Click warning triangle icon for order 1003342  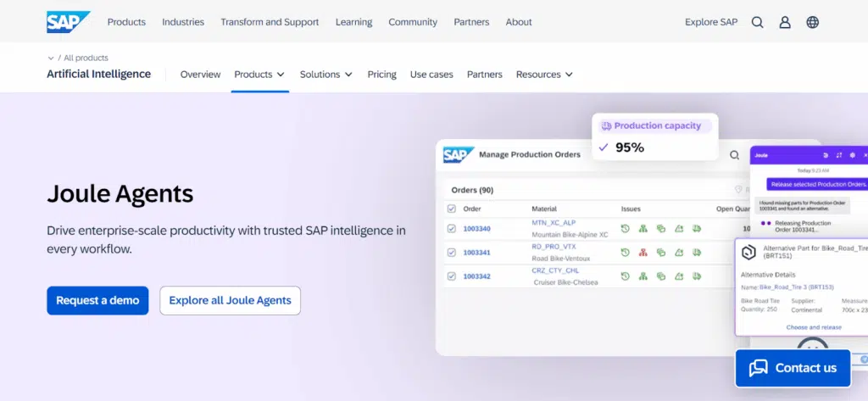pyautogui.click(x=679, y=276)
